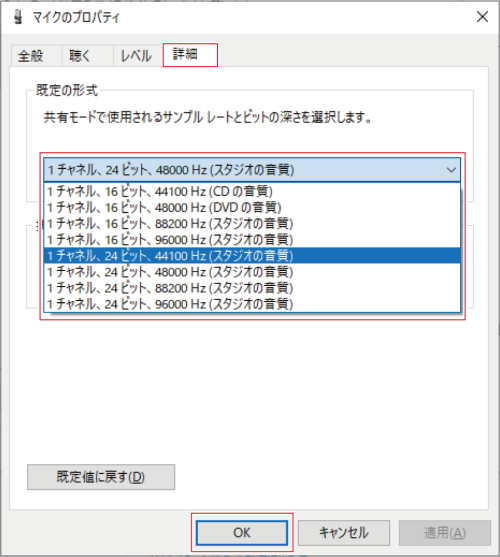Choose 16 ビット 44100 Hz CD quality
The width and height of the screenshot is (500, 557).
(252, 191)
